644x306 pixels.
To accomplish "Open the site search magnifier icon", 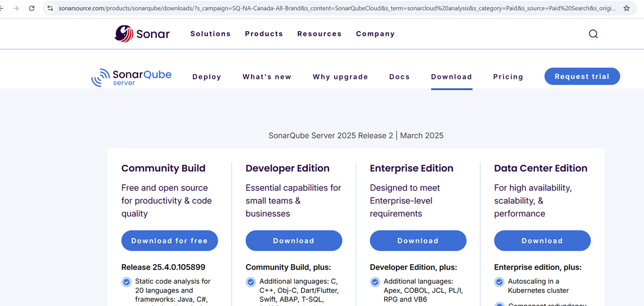I will coord(593,34).
